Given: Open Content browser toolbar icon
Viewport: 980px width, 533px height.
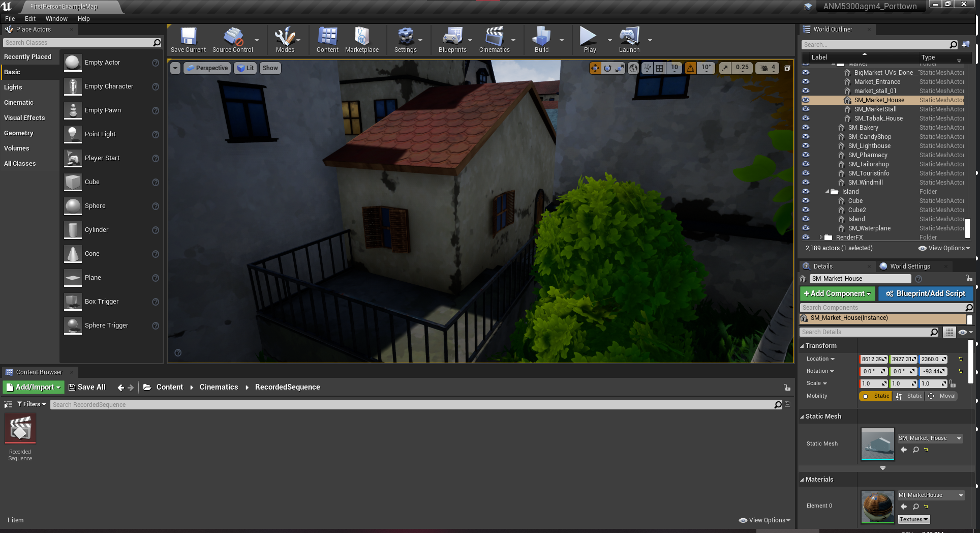Looking at the screenshot, I should [x=327, y=40].
